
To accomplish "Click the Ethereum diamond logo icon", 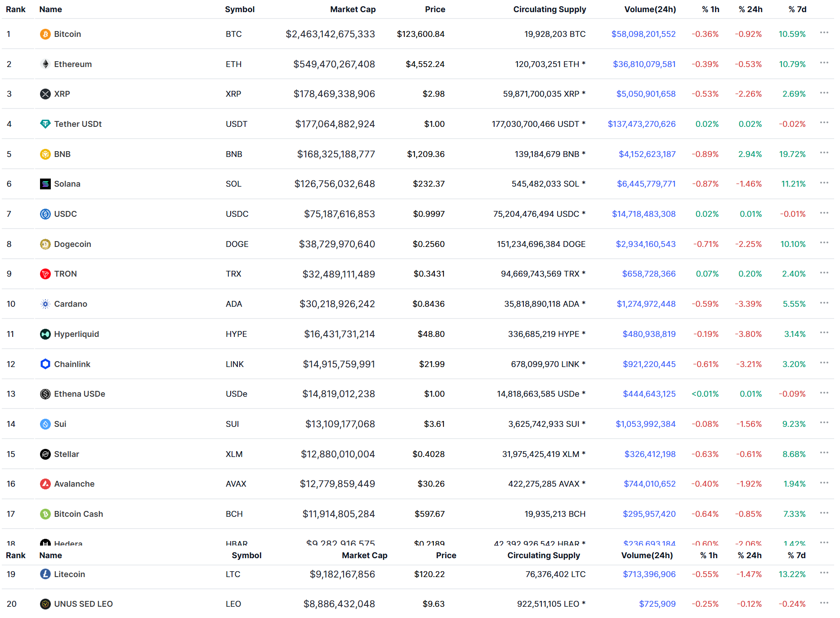I will click(x=45, y=64).
